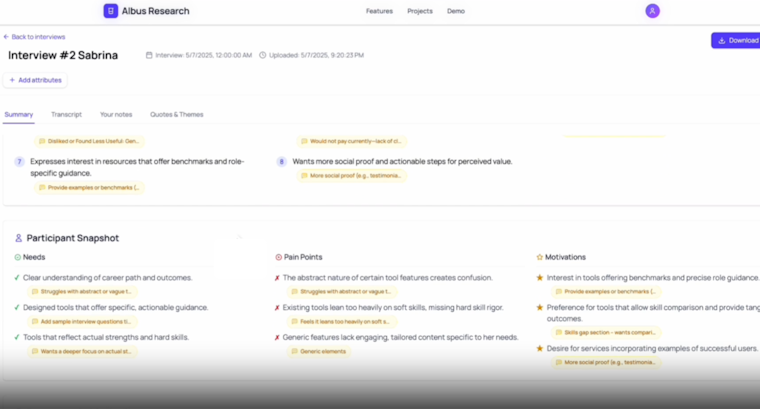The height and width of the screenshot is (409, 760).
Task: Open the user profile avatar
Action: (x=652, y=11)
